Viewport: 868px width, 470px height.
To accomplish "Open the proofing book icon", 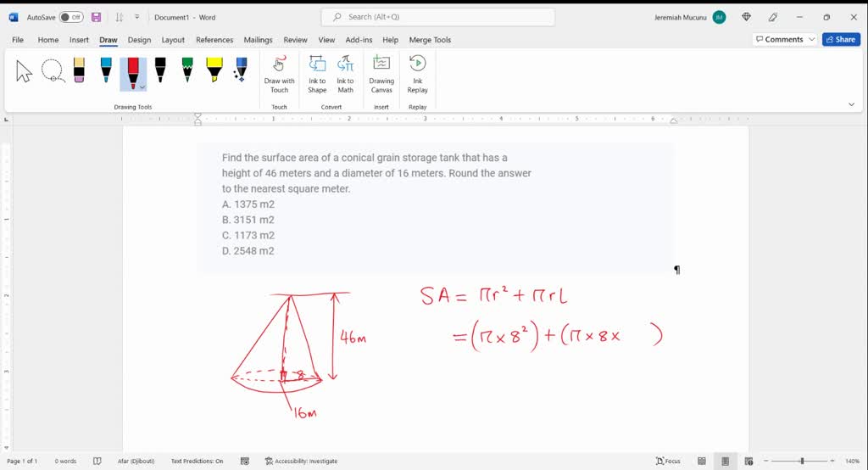I will 97,462.
